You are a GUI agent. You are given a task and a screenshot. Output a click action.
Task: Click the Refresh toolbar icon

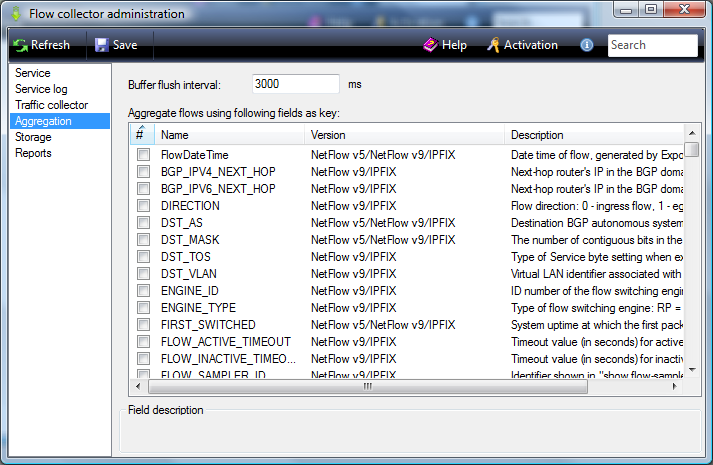click(21, 45)
